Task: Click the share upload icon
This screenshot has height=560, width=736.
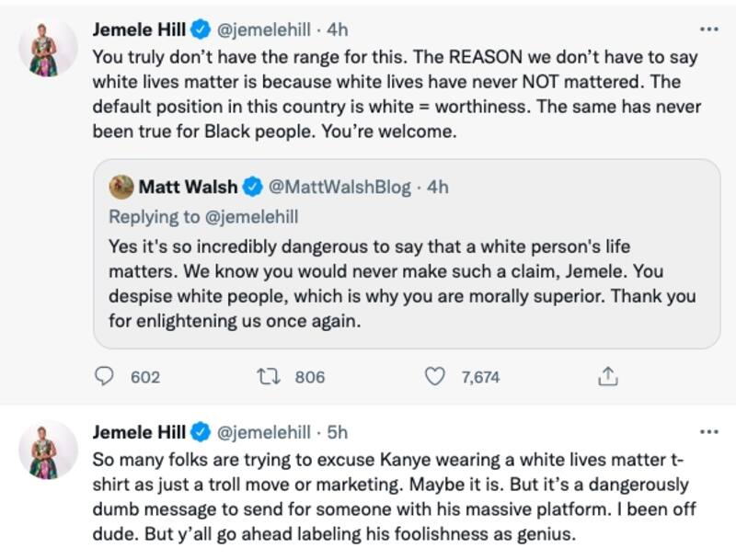Action: (x=607, y=377)
